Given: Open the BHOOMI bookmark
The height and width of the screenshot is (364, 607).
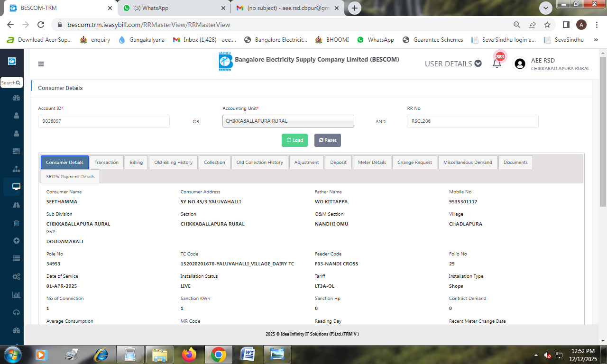Looking at the screenshot, I should click(332, 40).
